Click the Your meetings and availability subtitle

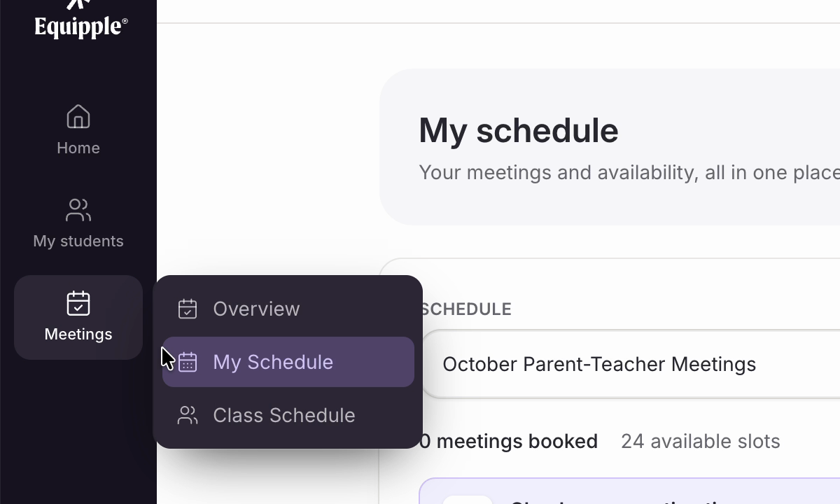tap(629, 172)
